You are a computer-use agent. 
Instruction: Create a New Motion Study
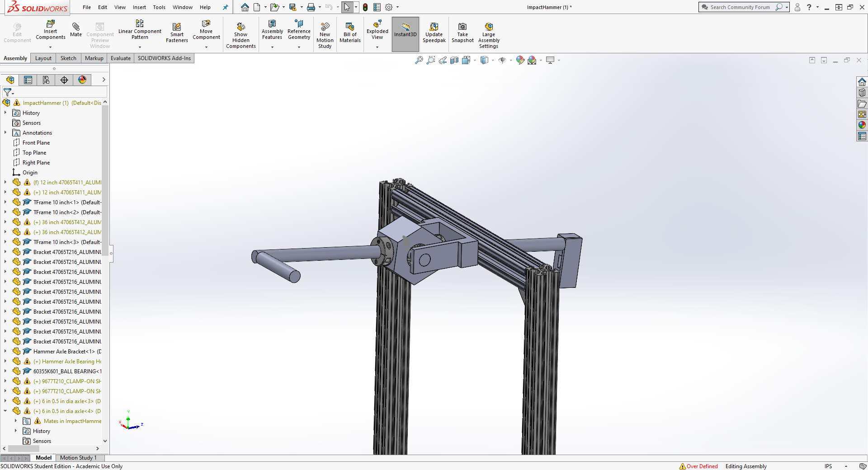pos(325,34)
